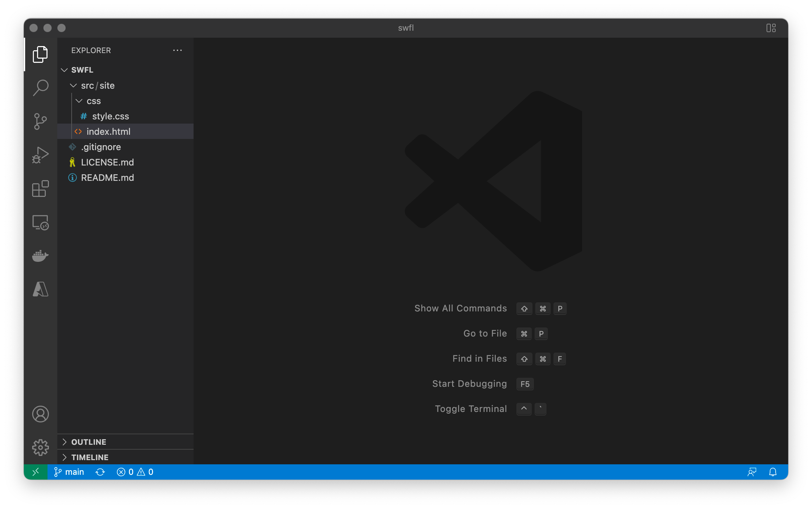
Task: Open the Docker view
Action: tap(41, 256)
